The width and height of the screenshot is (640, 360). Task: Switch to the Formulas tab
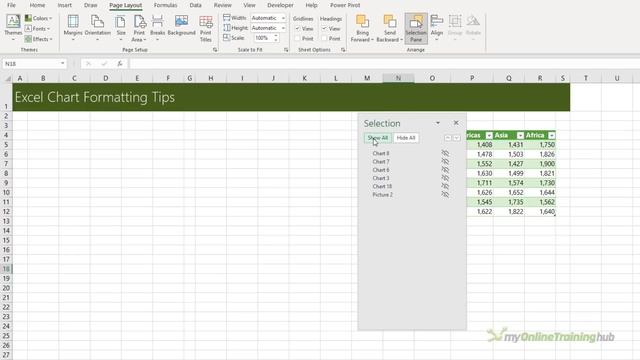(x=165, y=5)
